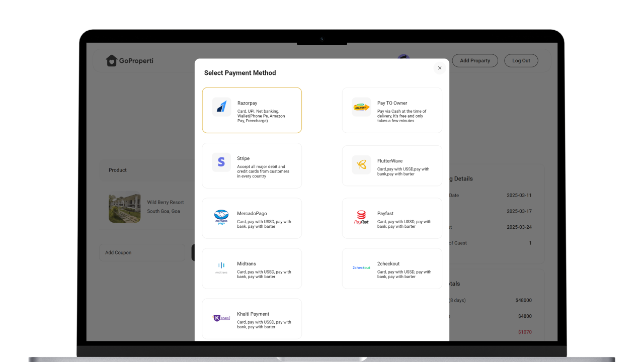Click Razorpay's 'Card, UPI, Net banking' description

(262, 116)
